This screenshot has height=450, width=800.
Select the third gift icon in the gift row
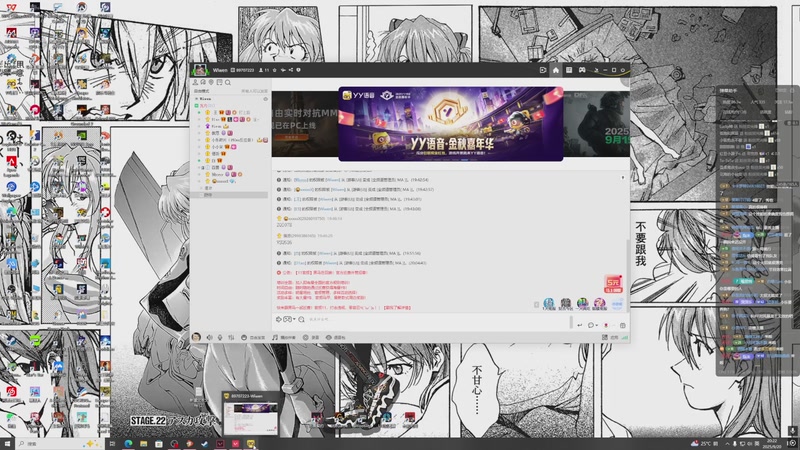(582, 304)
